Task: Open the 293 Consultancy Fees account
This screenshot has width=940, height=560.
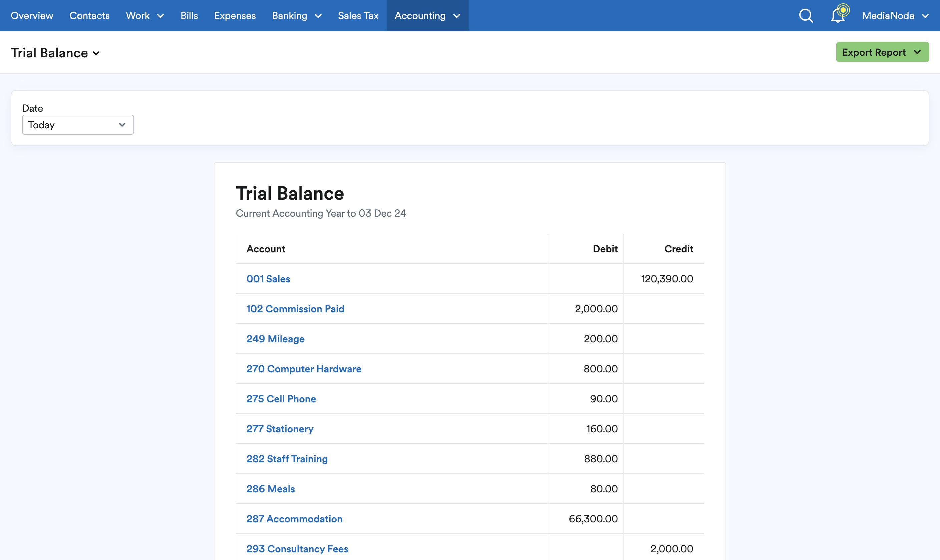Action: click(x=297, y=549)
